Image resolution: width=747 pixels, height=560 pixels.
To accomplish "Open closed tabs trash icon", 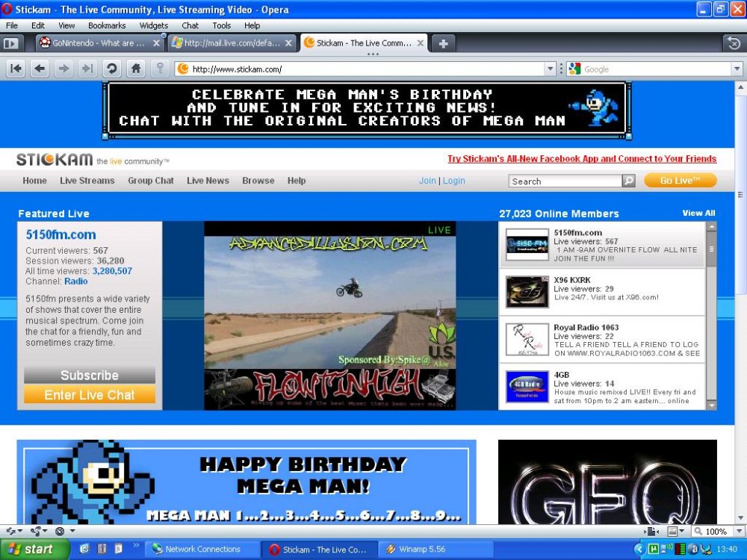I will [x=734, y=43].
